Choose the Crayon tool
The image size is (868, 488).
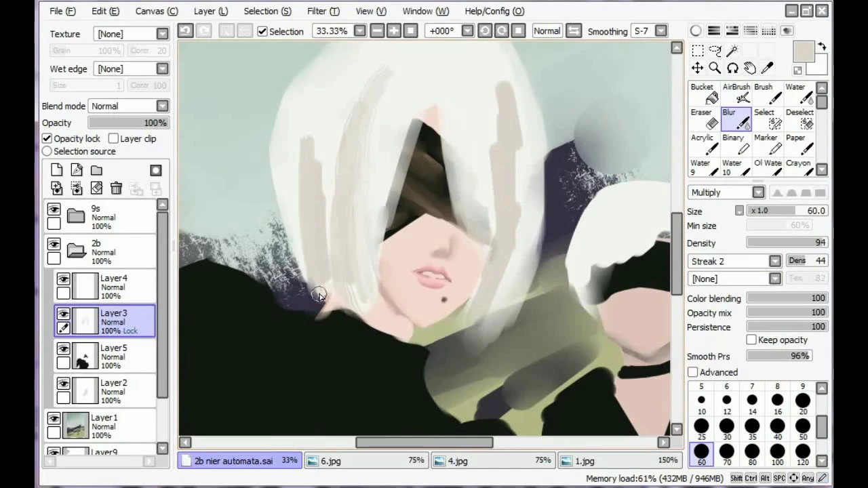pos(800,167)
